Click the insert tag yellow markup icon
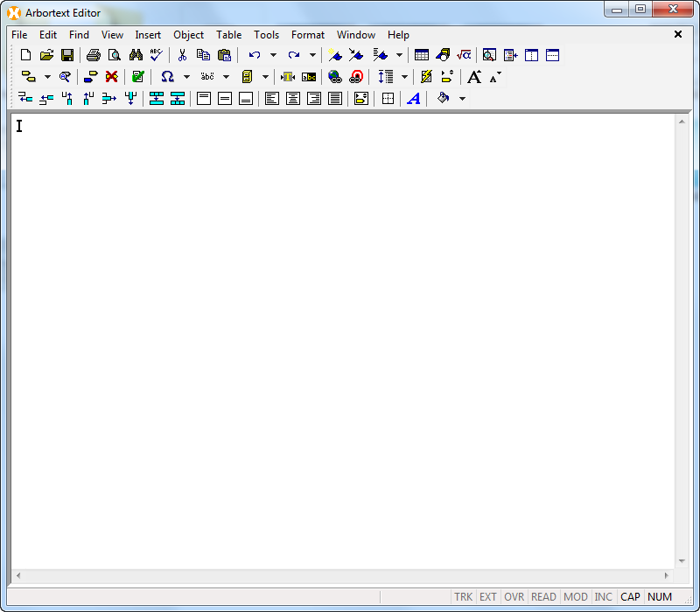The width and height of the screenshot is (700, 612). [x=29, y=77]
